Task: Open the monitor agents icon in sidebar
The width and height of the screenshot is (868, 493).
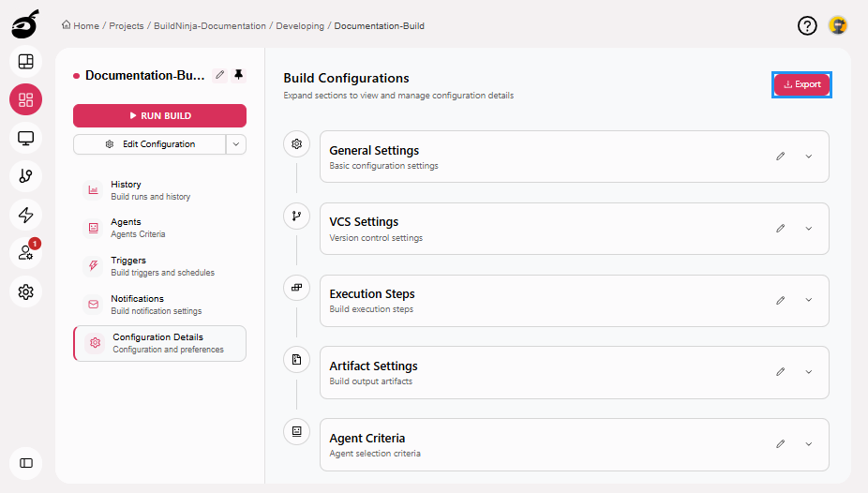Action: (x=26, y=138)
